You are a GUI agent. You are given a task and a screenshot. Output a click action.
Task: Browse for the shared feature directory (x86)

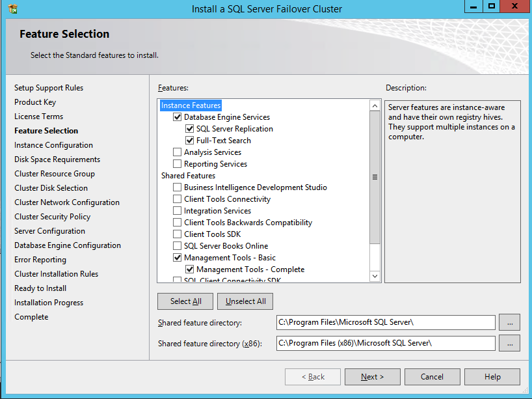pyautogui.click(x=509, y=343)
